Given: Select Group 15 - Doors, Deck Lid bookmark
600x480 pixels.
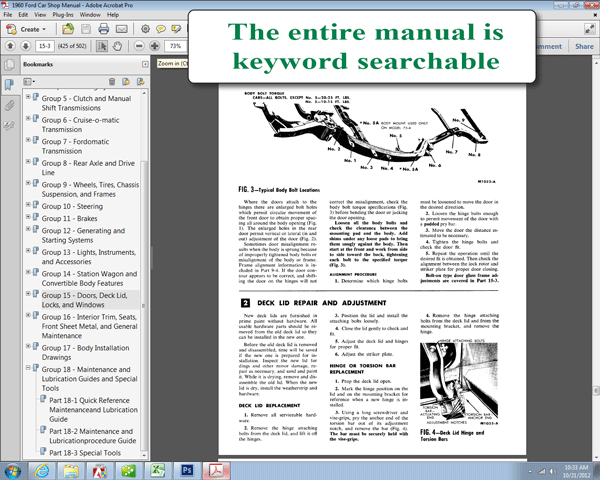Looking at the screenshot, I should pyautogui.click(x=84, y=300).
